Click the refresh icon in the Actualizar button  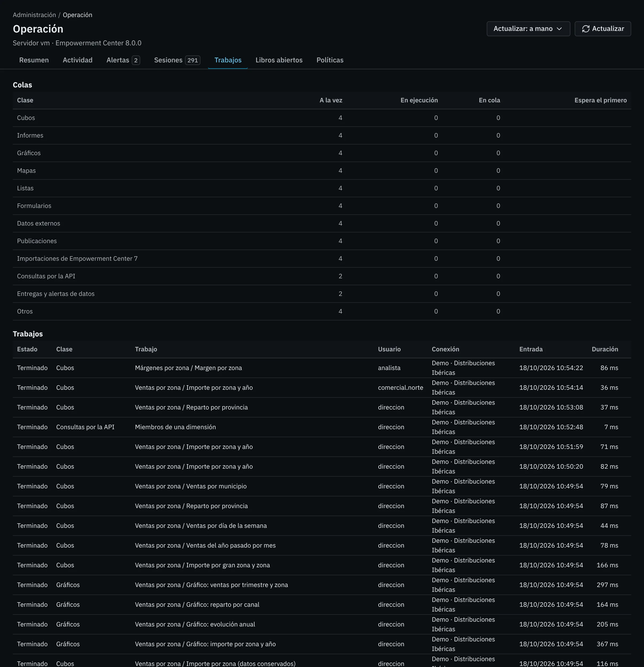click(585, 29)
